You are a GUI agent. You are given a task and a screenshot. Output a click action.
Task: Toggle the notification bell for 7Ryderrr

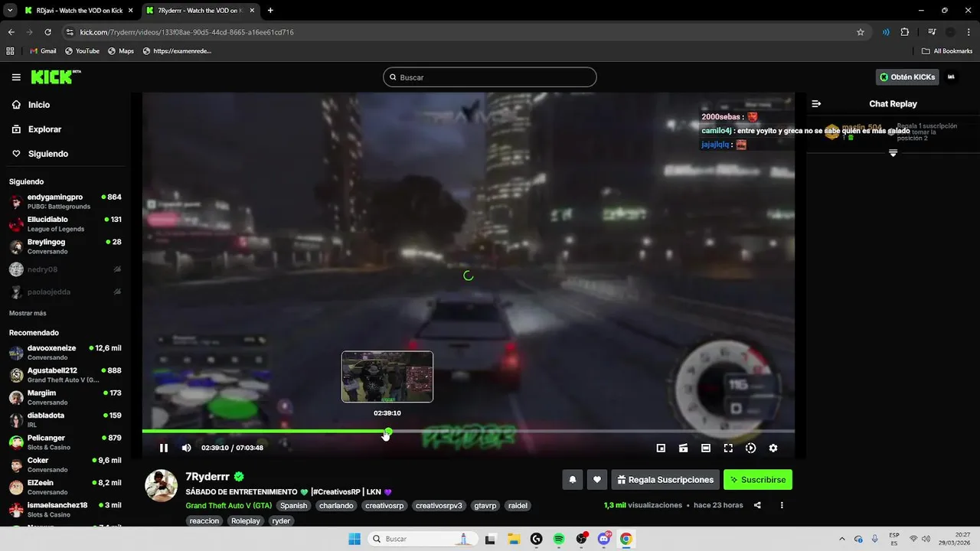[572, 480]
